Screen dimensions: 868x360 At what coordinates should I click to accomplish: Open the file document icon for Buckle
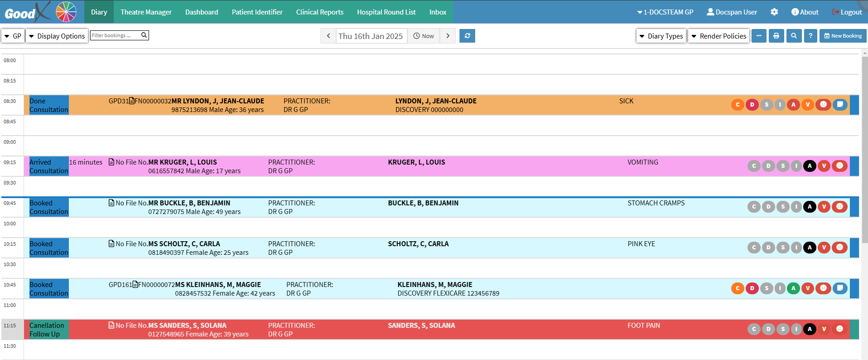pyautogui.click(x=111, y=203)
